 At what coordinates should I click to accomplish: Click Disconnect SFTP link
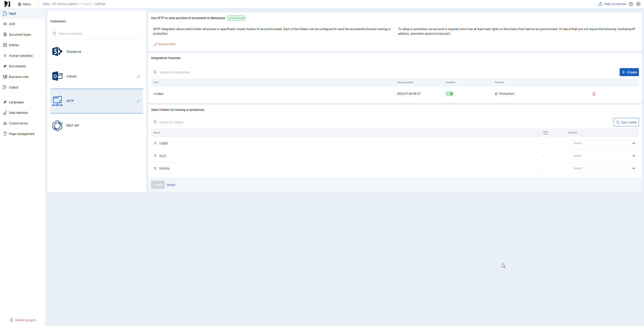pyautogui.click(x=165, y=44)
